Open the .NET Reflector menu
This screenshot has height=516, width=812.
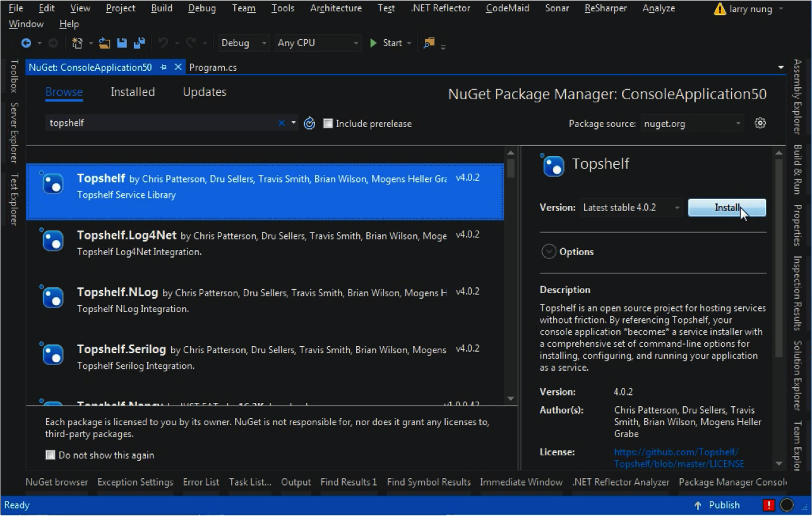441,8
